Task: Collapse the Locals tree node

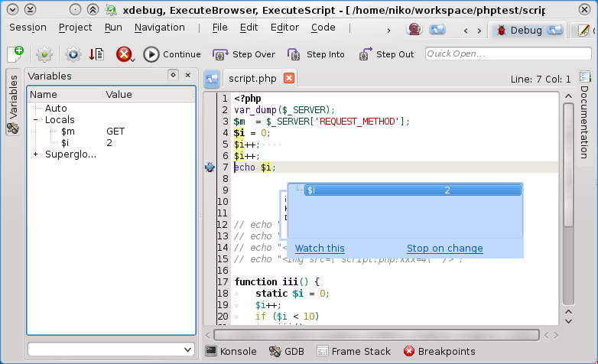Action: (x=35, y=120)
